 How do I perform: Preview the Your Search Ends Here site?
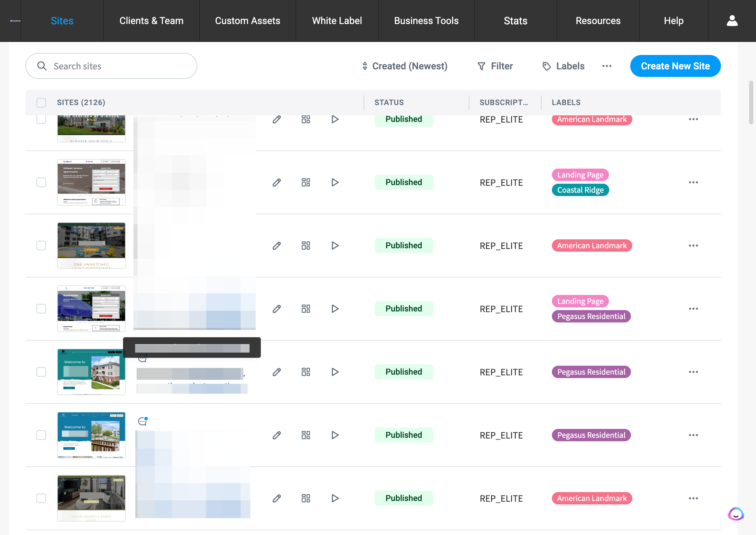pyautogui.click(x=335, y=498)
